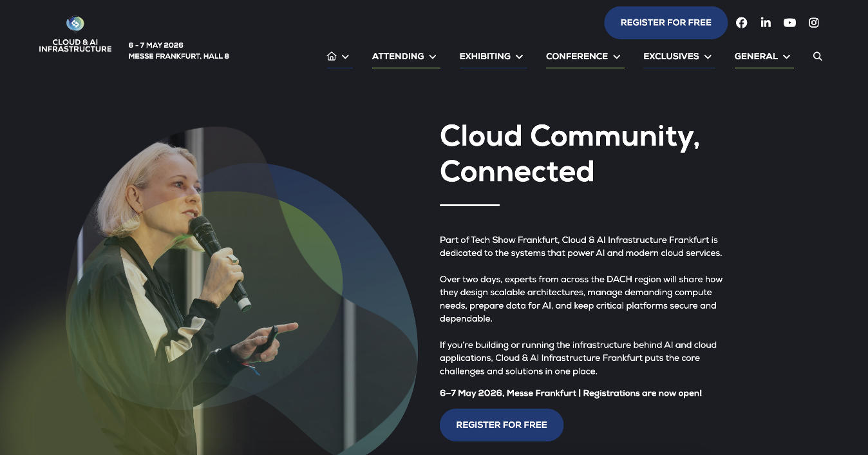
Task: Click the top REGISTER FOR FREE button
Action: point(666,23)
